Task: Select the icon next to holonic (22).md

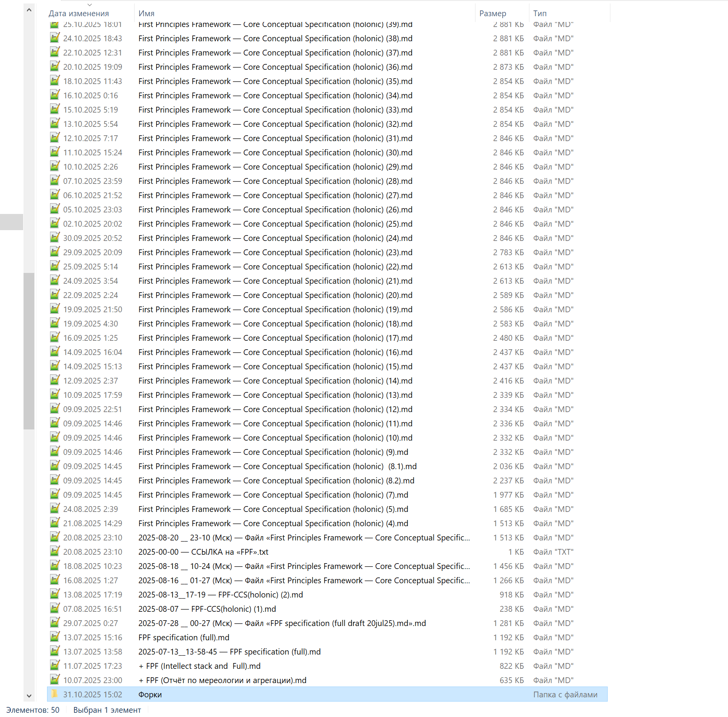Action: tap(55, 266)
